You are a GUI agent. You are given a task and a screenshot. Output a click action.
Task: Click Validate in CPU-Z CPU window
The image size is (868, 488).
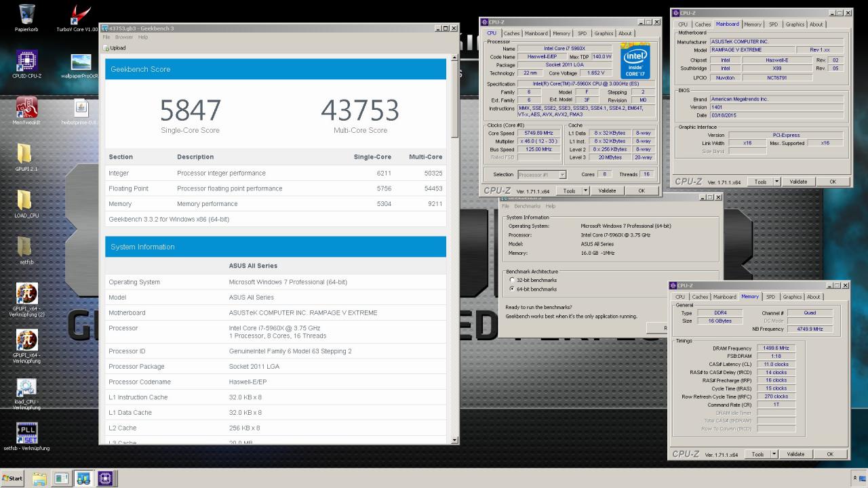tap(607, 191)
